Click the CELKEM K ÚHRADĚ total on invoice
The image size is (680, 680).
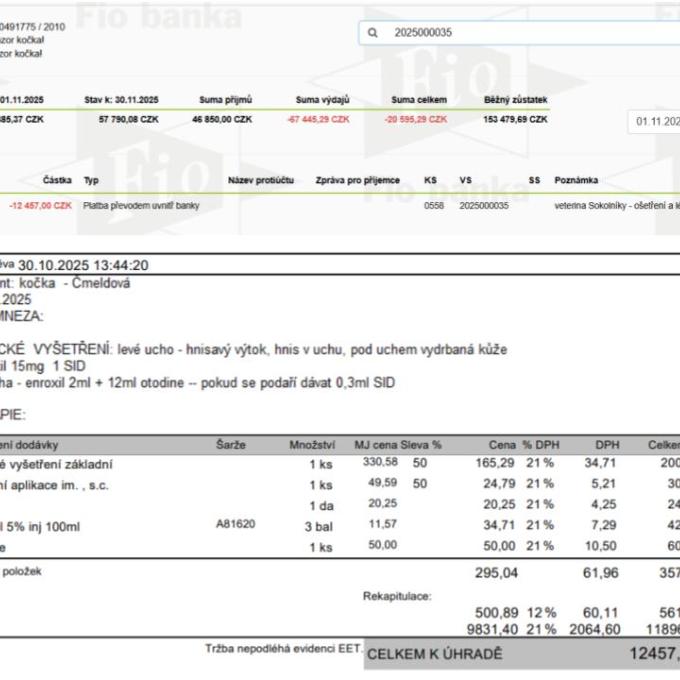point(434,655)
